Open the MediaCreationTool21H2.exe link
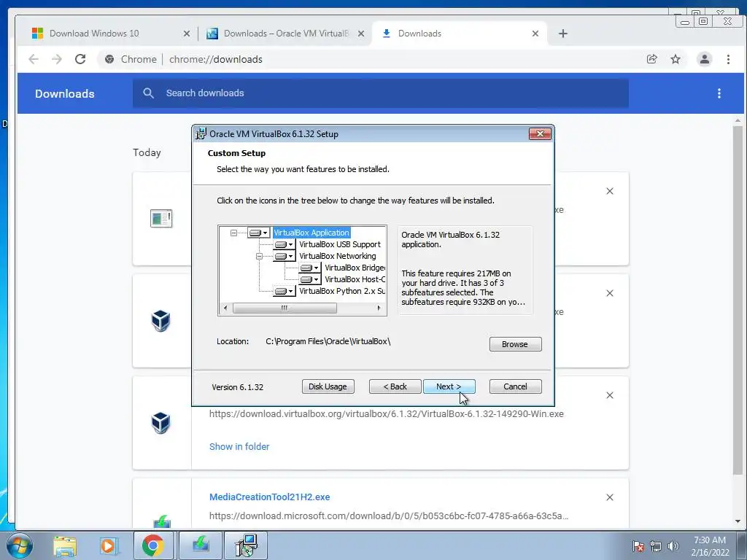The width and height of the screenshot is (747, 560). pyautogui.click(x=270, y=497)
